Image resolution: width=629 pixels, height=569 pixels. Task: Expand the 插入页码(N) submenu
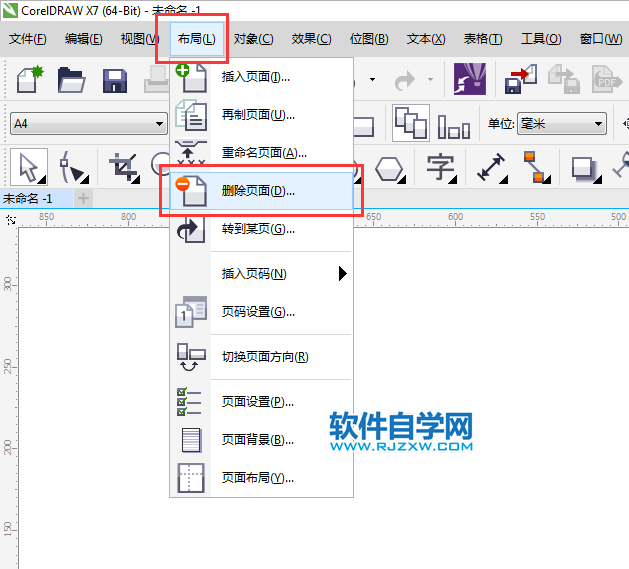point(262,274)
